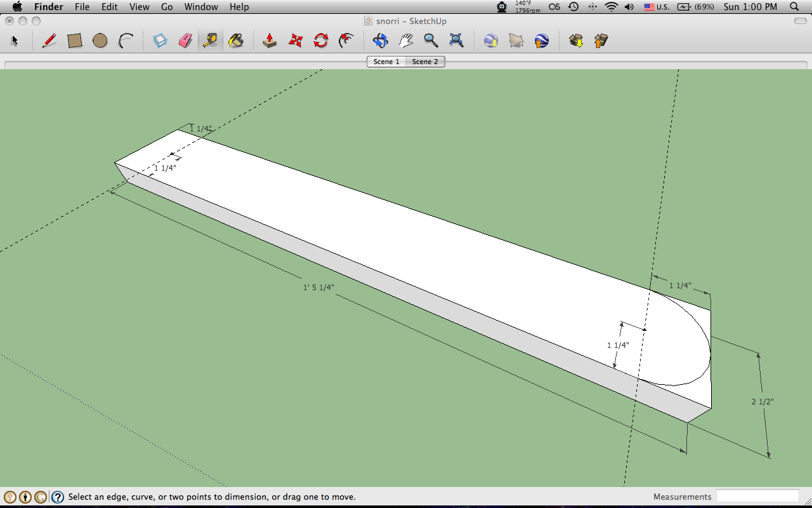The image size is (812, 508).
Task: Click the Share Model upload icon
Action: coord(601,41)
